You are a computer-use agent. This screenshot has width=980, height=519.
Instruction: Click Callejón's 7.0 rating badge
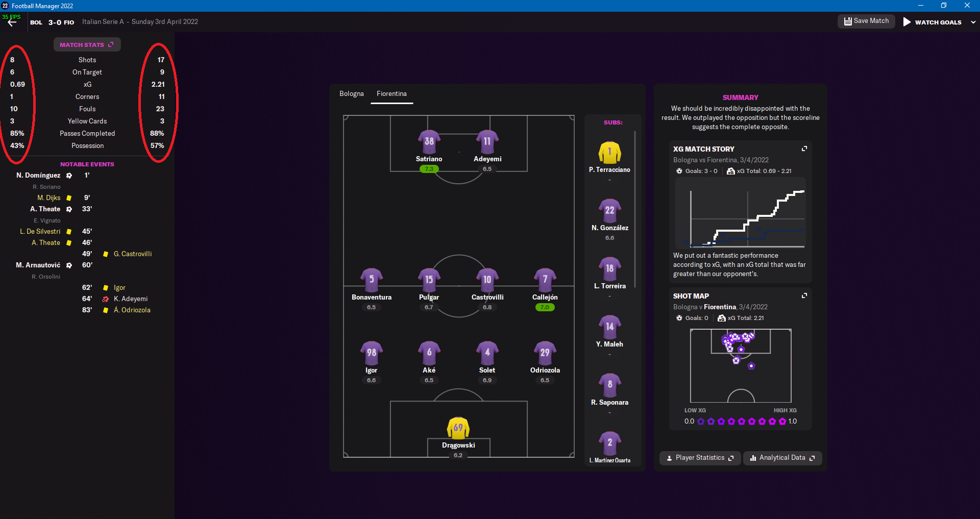(545, 307)
